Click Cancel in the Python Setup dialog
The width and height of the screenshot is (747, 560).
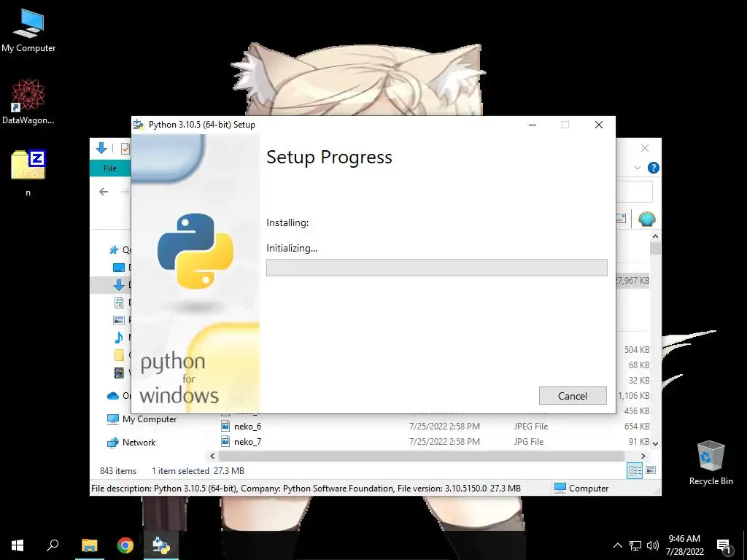[x=573, y=396]
